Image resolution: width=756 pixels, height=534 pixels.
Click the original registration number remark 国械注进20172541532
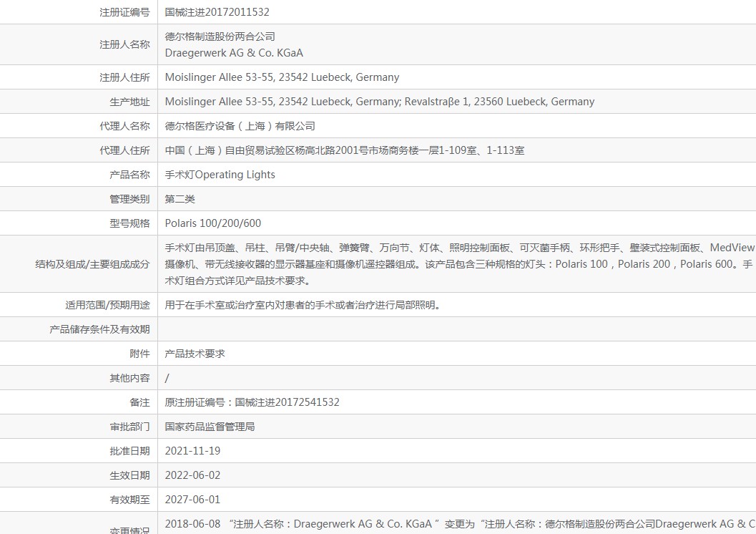252,402
